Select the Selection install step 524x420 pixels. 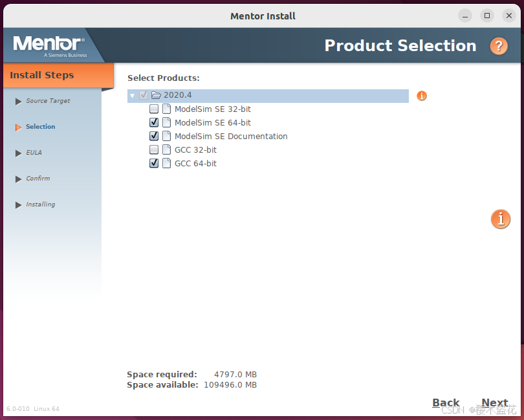click(41, 126)
